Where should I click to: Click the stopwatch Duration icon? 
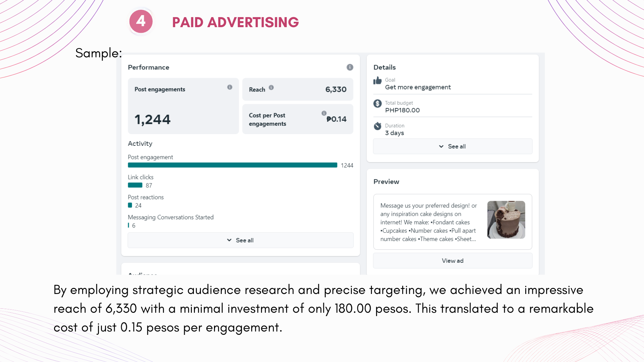click(378, 126)
